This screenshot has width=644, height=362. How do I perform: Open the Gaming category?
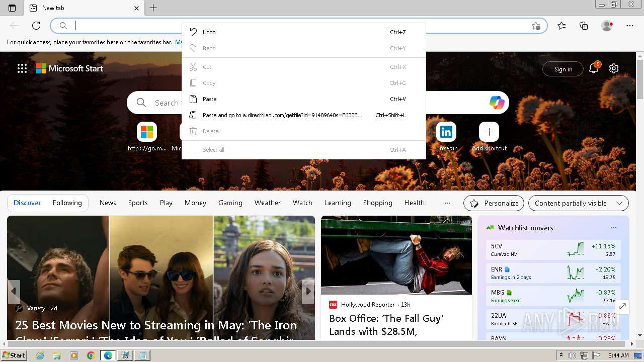click(x=230, y=203)
